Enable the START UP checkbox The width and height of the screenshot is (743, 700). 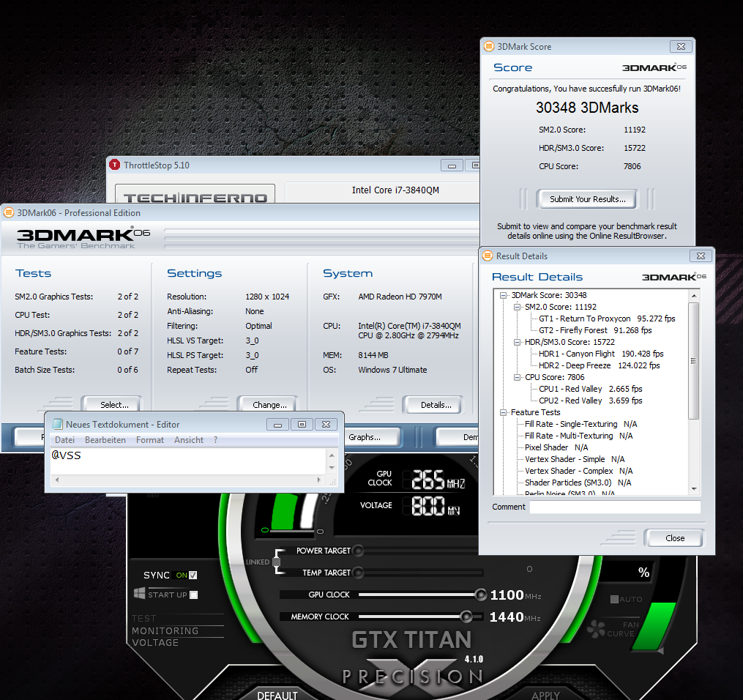click(x=193, y=595)
